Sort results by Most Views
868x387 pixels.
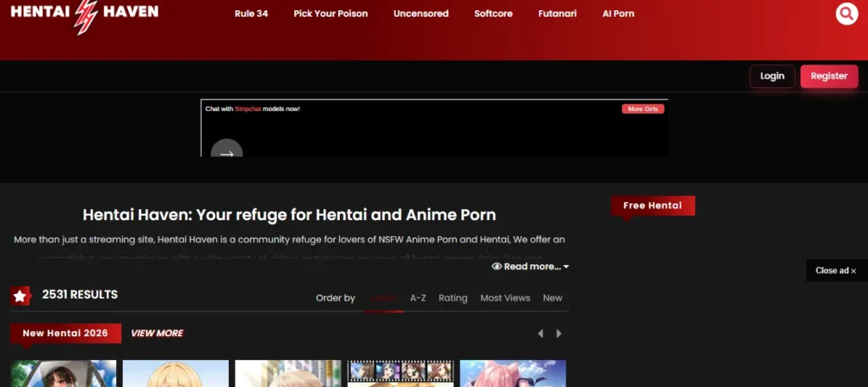coord(505,298)
